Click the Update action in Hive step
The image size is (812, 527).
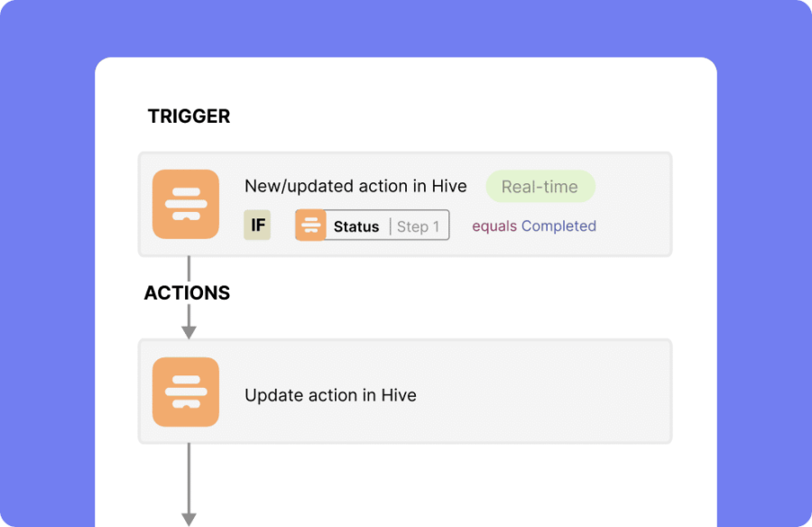click(404, 391)
